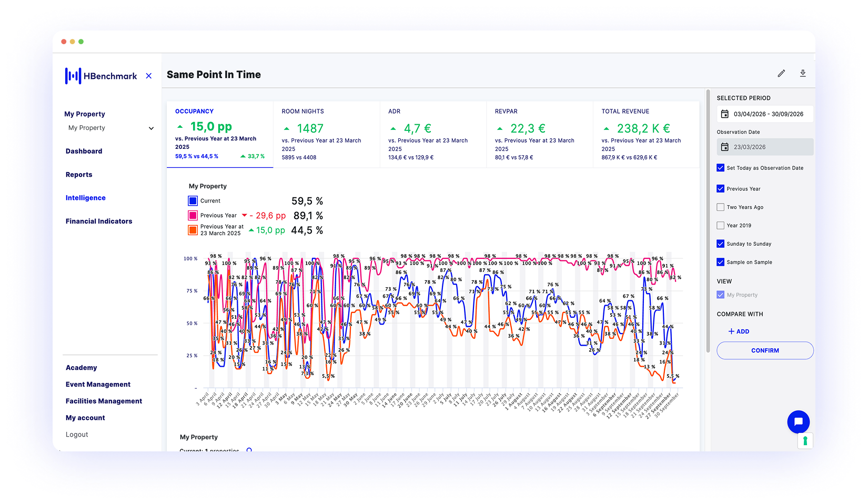The height and width of the screenshot is (504, 868).
Task: Enable the Two Years Ago checkbox
Action: pyautogui.click(x=721, y=207)
